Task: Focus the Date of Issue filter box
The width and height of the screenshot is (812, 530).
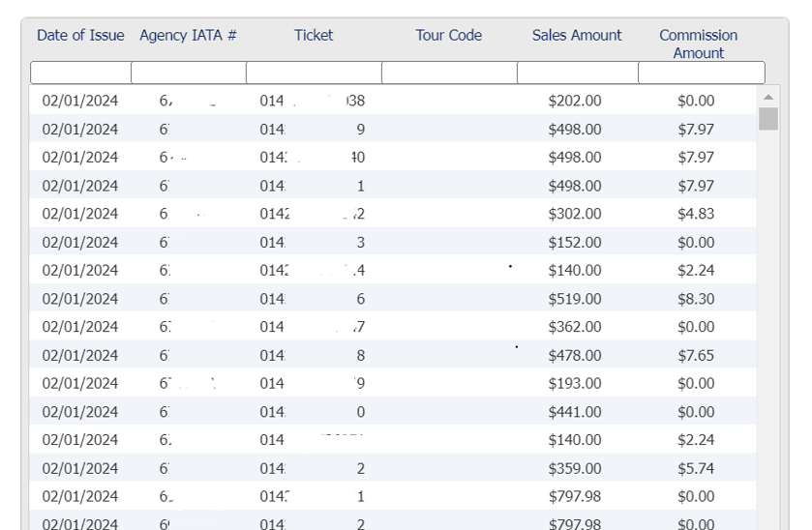Action: (x=80, y=73)
